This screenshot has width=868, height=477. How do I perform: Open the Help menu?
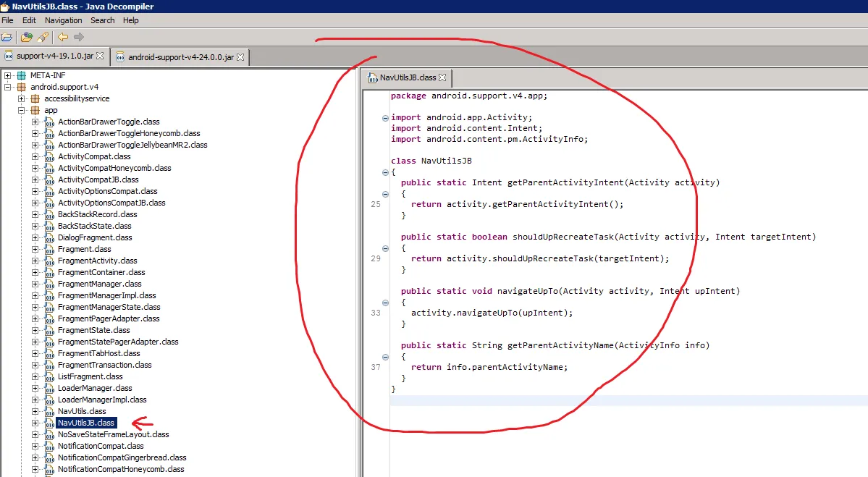click(130, 20)
